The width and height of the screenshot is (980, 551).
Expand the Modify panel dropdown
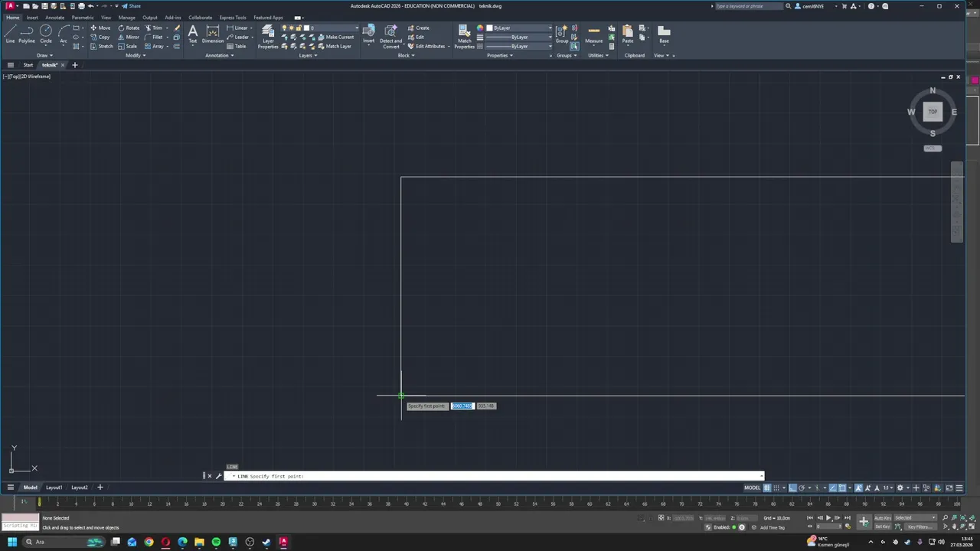point(136,55)
